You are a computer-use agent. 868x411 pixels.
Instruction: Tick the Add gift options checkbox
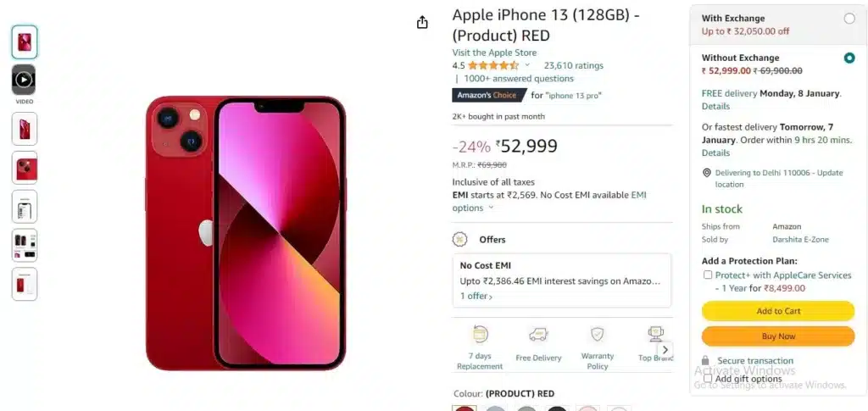pos(708,378)
